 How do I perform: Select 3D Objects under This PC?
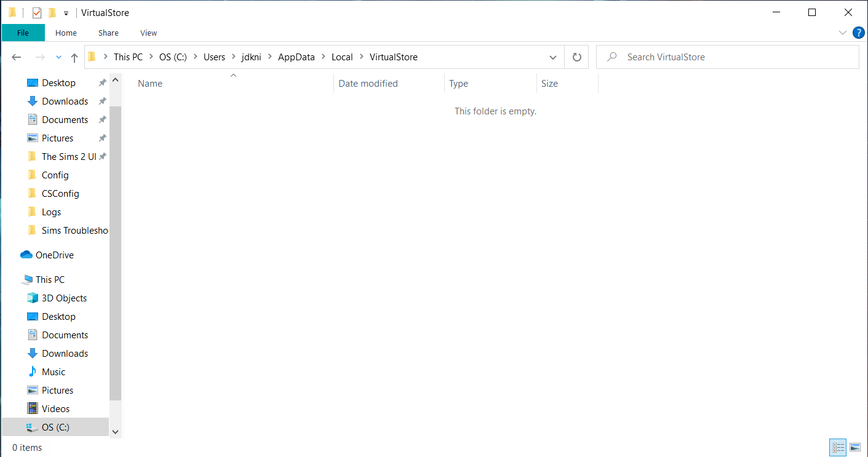click(64, 298)
